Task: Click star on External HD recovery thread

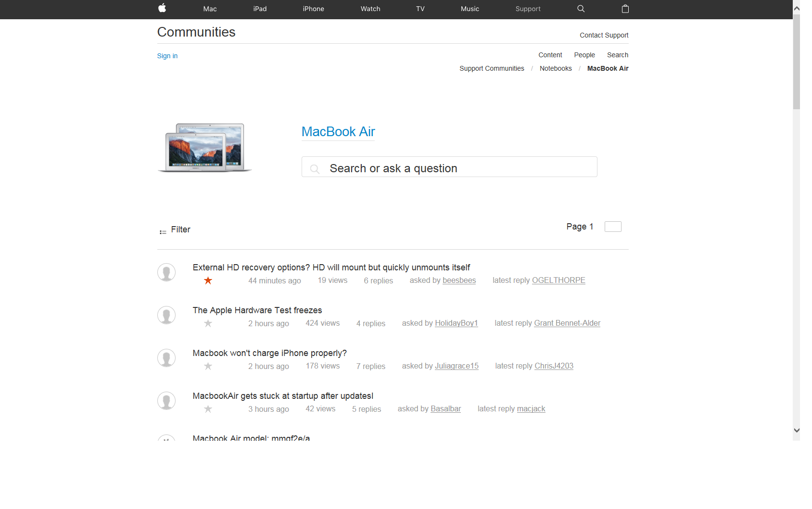Action: coord(208,280)
